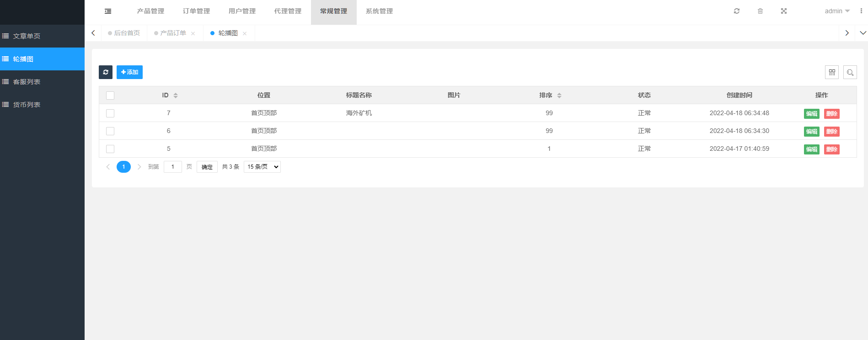Open 客服列表 in the sidebar

[27, 82]
